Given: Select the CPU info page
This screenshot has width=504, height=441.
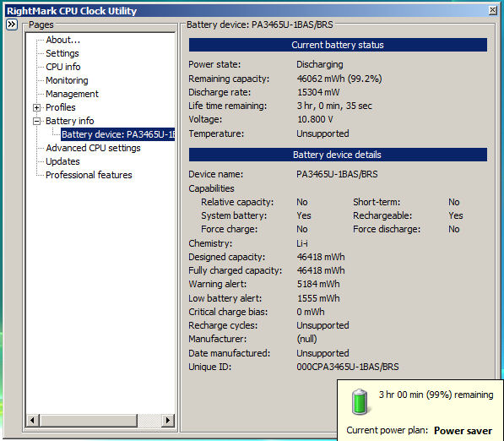Looking at the screenshot, I should [x=63, y=67].
